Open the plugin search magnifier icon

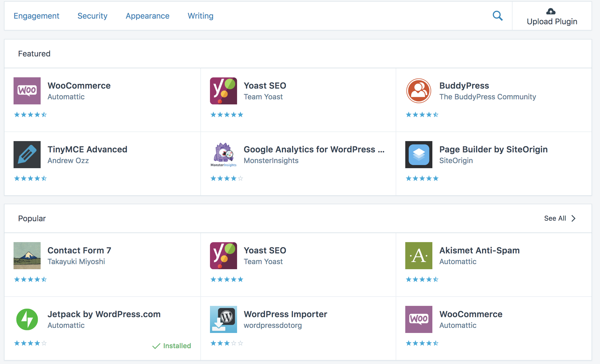pyautogui.click(x=498, y=16)
